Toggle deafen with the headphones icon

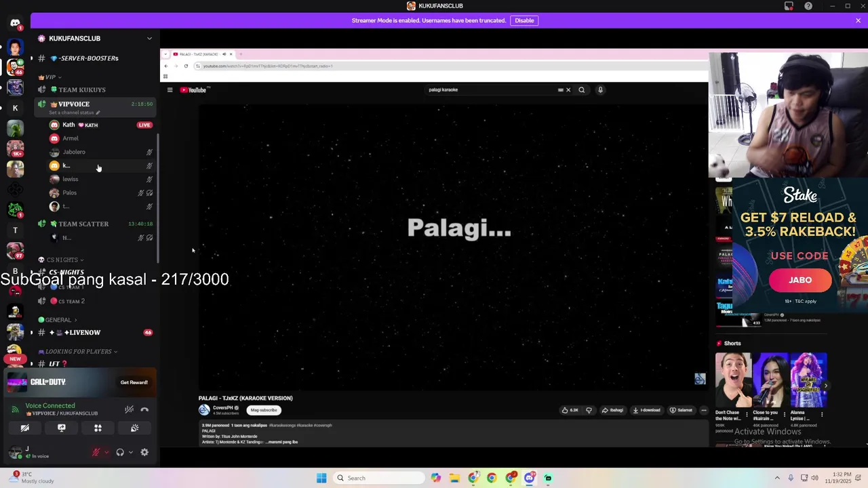click(x=120, y=452)
